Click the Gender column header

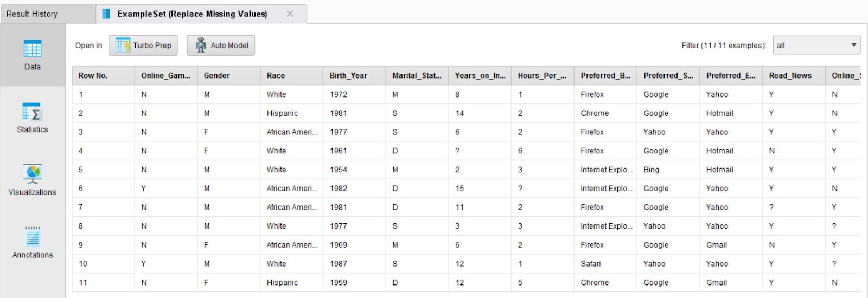click(217, 76)
